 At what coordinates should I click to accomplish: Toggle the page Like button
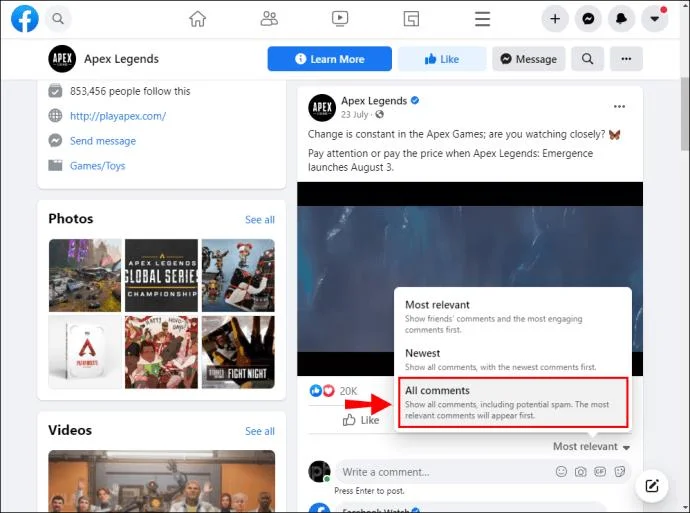(442, 59)
